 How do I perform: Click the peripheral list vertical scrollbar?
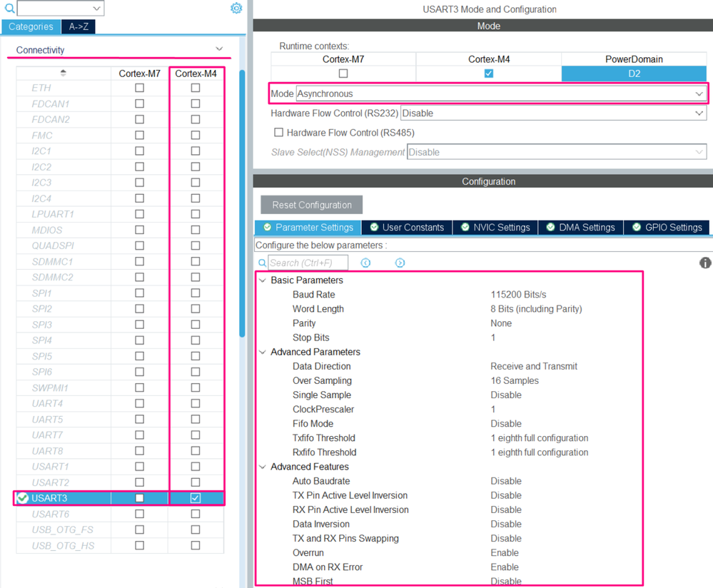[242, 203]
